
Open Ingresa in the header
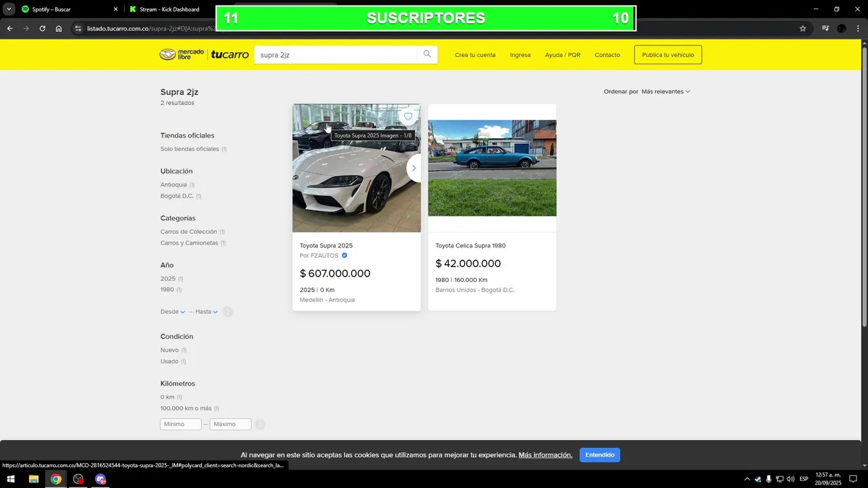(520, 55)
